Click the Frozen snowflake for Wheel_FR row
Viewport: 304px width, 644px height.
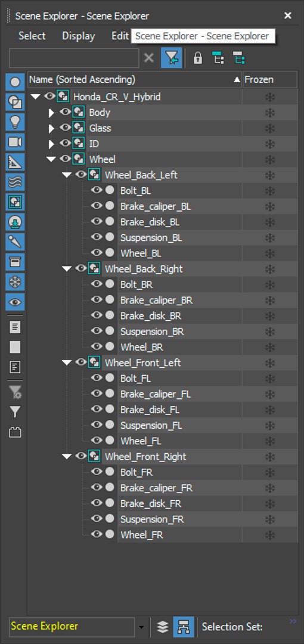coord(270,535)
